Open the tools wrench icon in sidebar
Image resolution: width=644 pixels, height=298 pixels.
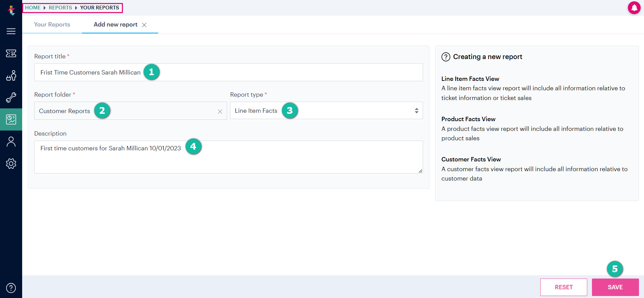point(11,98)
